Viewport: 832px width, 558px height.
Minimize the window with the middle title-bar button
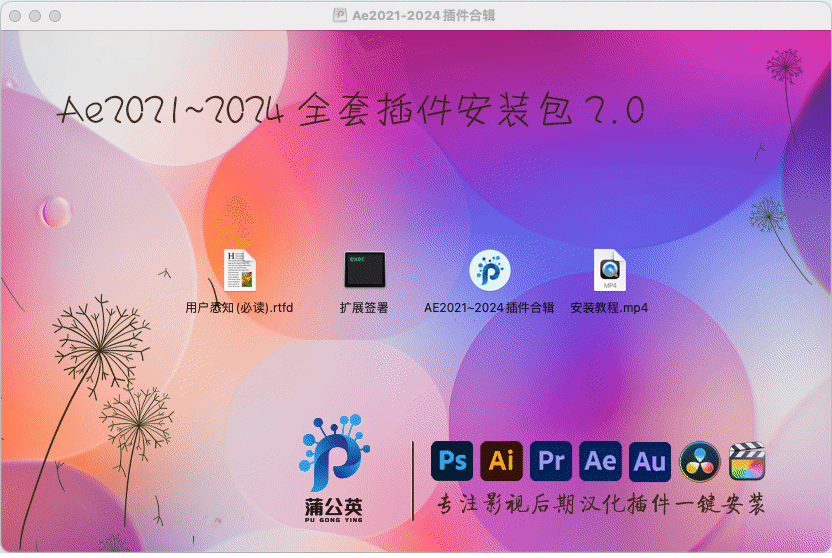click(35, 16)
